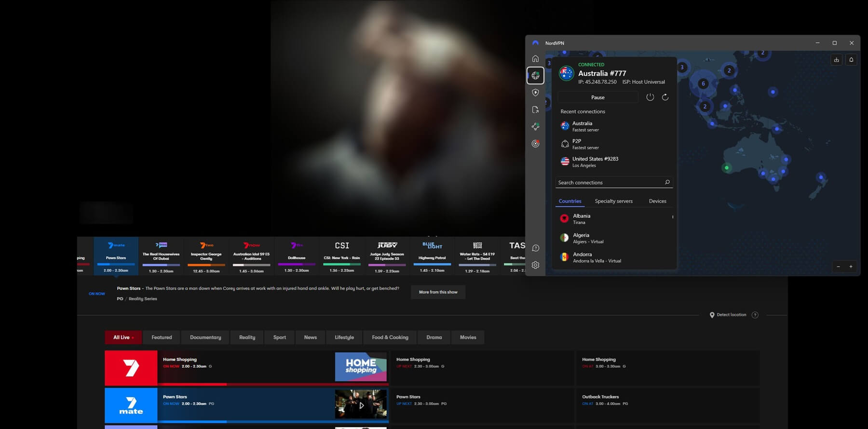Select the Documentary category filter
Screen dimensions: 868x429
[205, 337]
